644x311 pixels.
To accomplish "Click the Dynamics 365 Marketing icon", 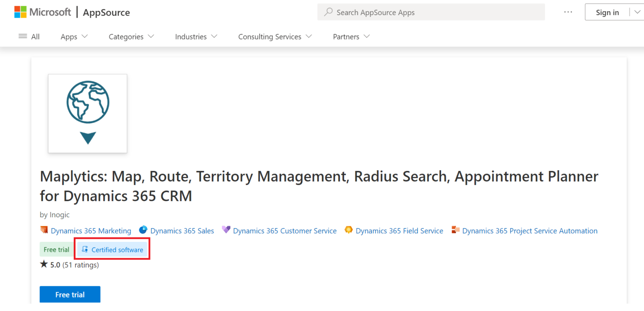I will pyautogui.click(x=44, y=230).
